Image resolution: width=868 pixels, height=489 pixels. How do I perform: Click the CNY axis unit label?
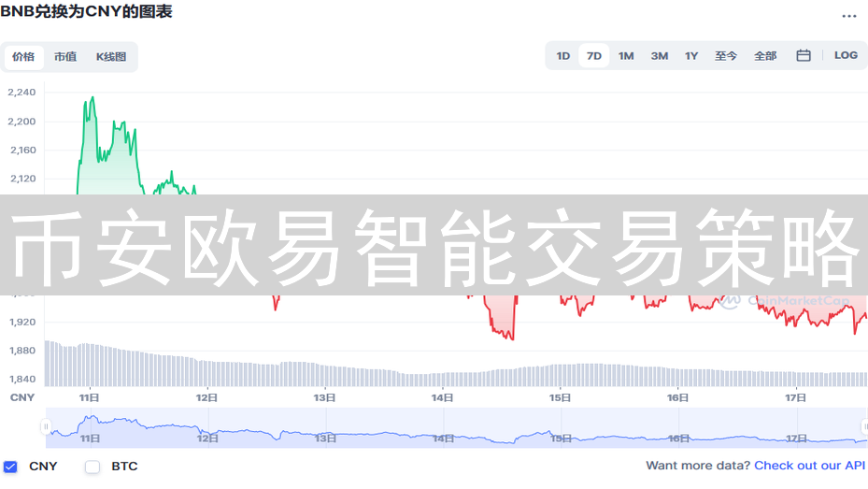coord(22,397)
